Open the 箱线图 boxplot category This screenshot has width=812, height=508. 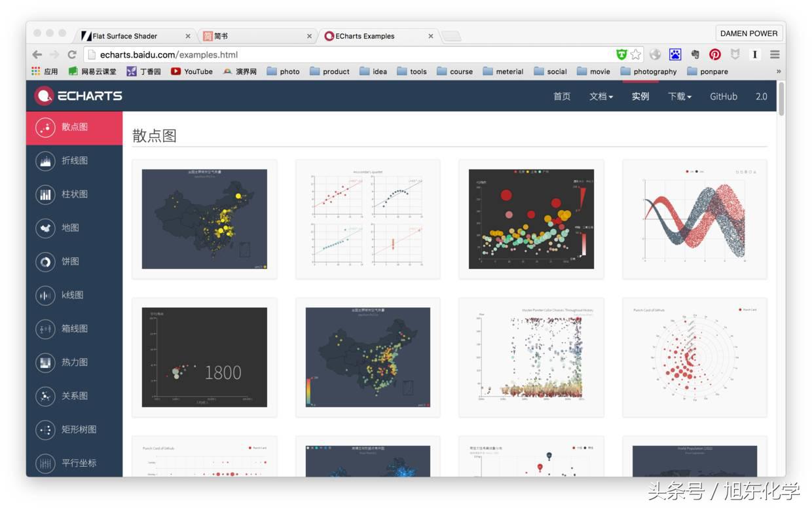[74, 329]
